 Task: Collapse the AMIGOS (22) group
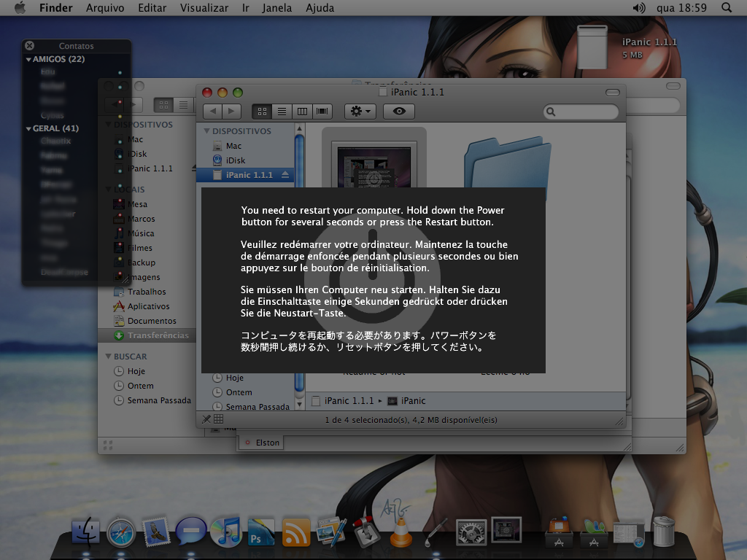click(28, 60)
